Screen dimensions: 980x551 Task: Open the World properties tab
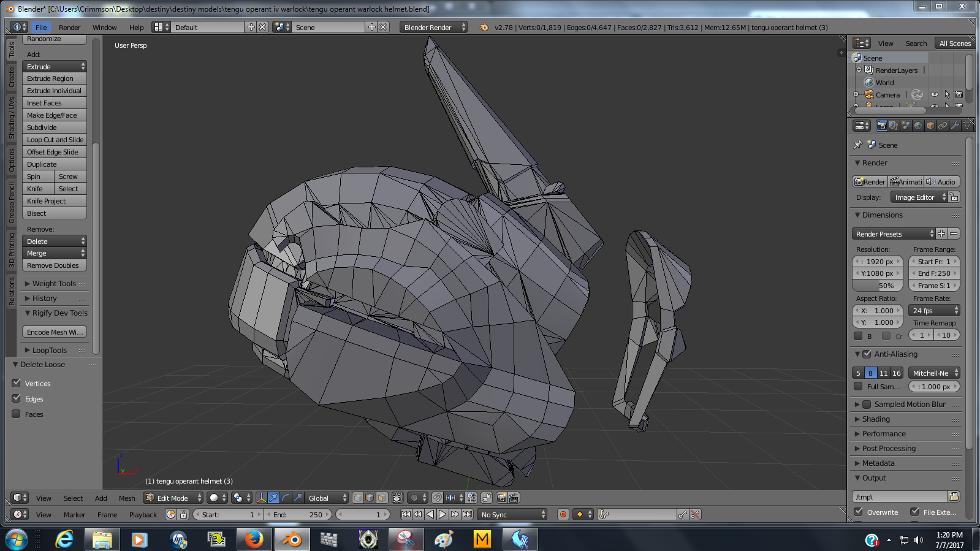click(918, 126)
